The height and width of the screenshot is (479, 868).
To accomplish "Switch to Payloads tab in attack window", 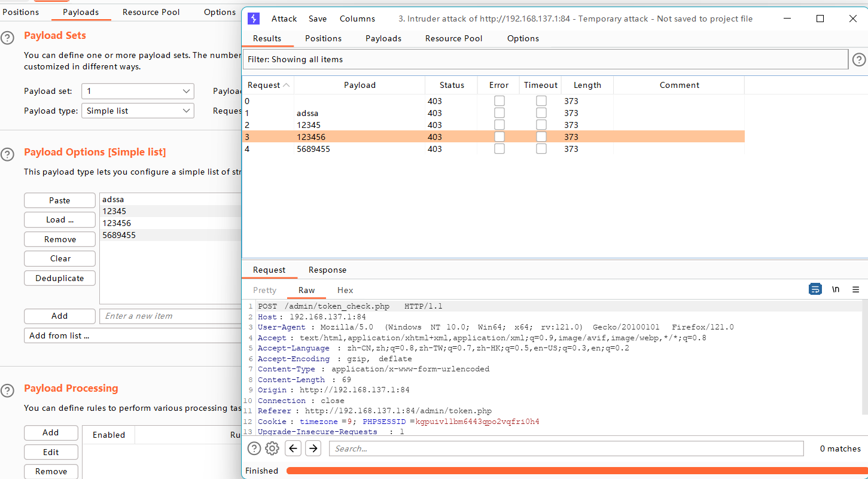I will click(383, 38).
